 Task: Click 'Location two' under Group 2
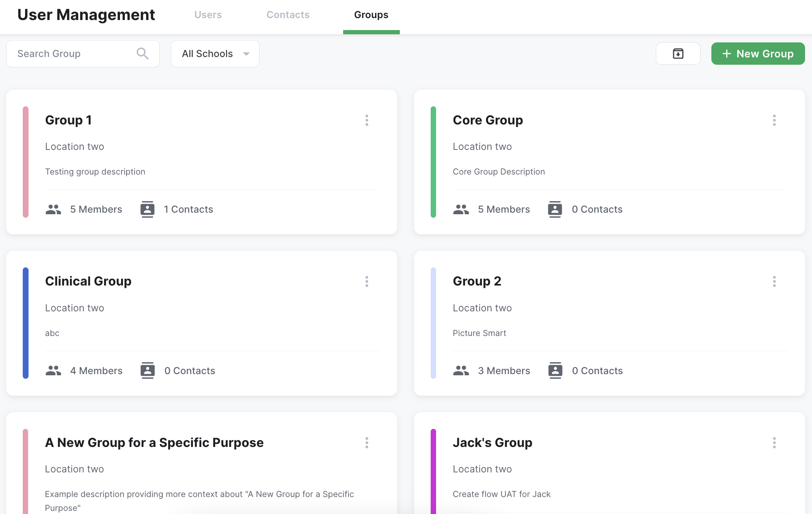[x=482, y=308]
